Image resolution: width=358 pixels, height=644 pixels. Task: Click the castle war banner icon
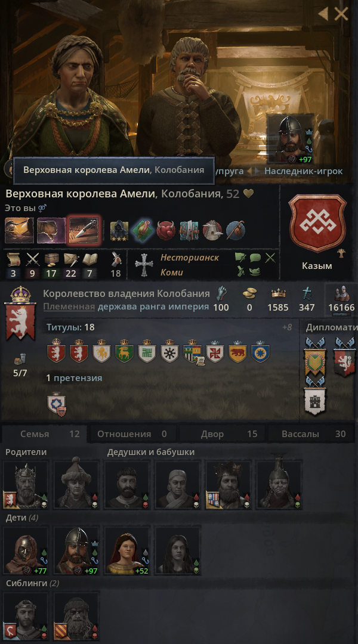pos(315,398)
